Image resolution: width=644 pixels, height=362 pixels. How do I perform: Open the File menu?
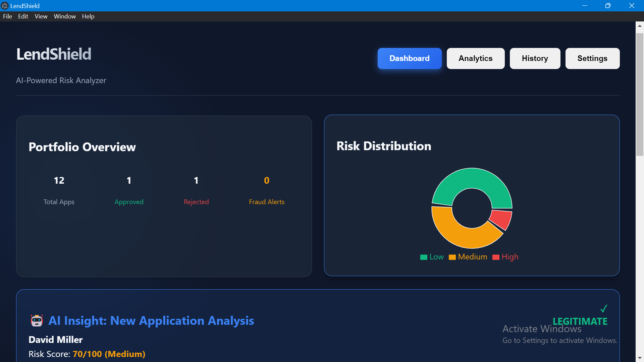pos(7,16)
